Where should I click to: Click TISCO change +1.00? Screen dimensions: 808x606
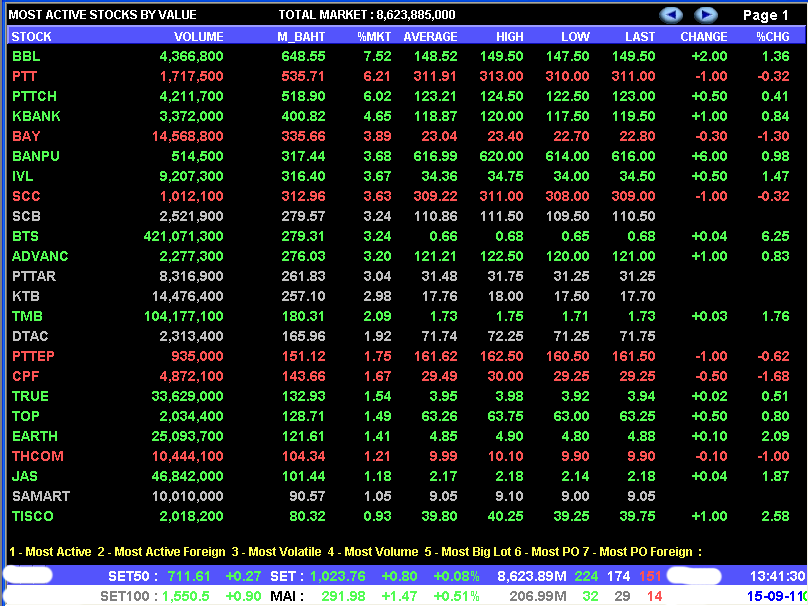pyautogui.click(x=709, y=516)
